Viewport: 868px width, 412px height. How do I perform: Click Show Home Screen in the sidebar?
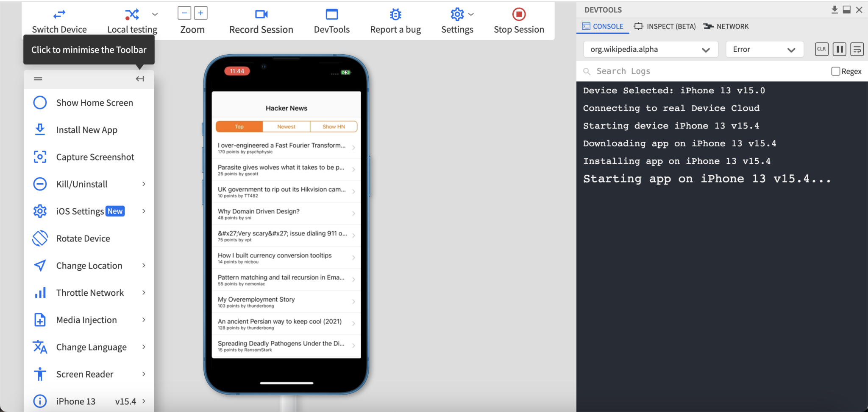(94, 102)
